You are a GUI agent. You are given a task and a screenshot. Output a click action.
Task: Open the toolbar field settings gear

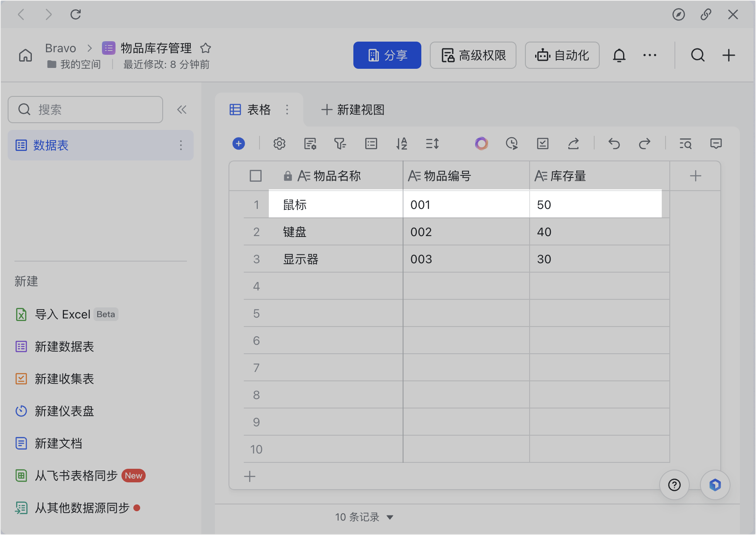279,144
